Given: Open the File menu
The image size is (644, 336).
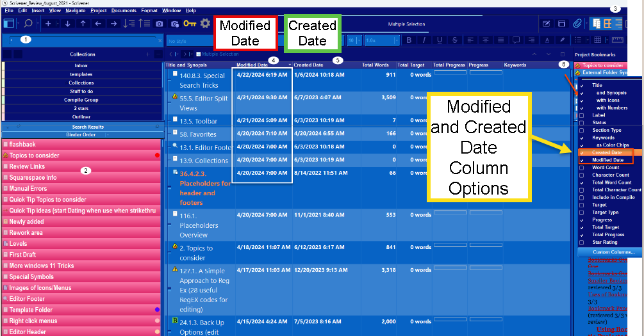Looking at the screenshot, I should 8,11.
